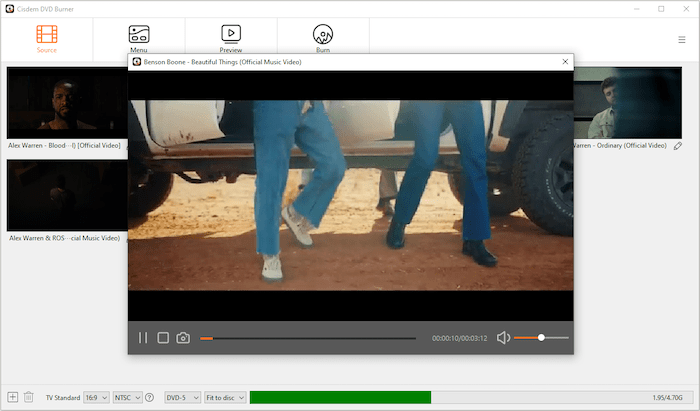
Task: Click the TV standard help question icon
Action: tap(149, 397)
